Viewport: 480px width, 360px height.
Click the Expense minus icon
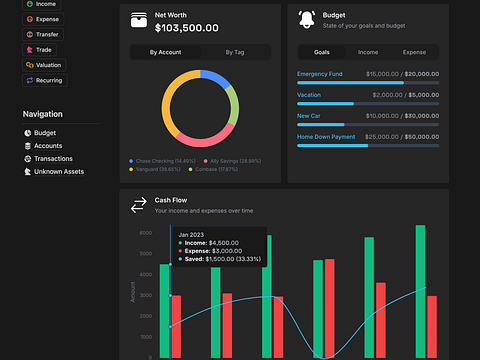coord(30,19)
